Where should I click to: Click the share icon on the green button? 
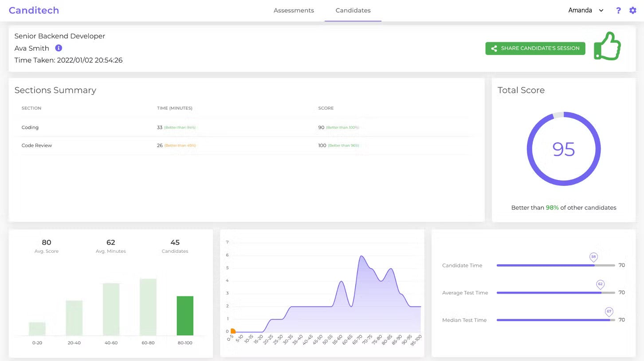pyautogui.click(x=494, y=48)
